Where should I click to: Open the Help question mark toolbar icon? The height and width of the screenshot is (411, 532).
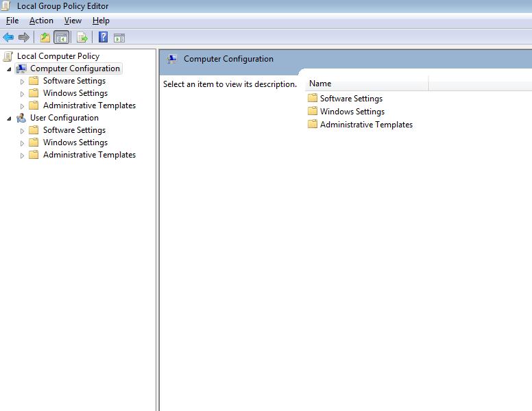[103, 37]
